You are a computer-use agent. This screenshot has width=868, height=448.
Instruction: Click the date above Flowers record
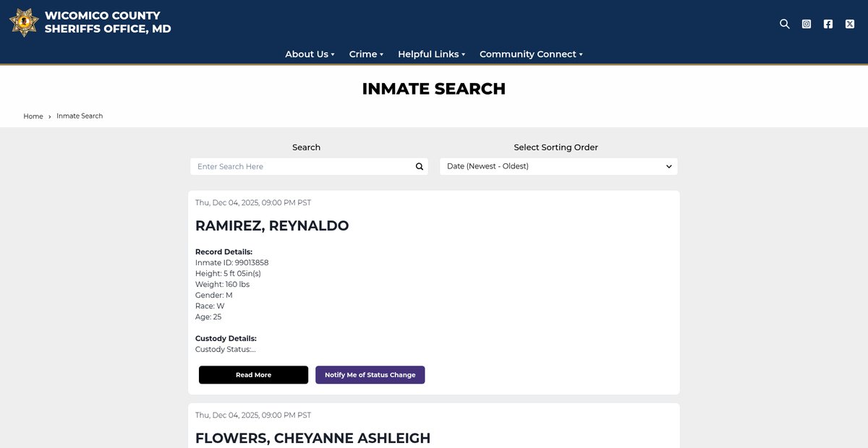point(253,415)
